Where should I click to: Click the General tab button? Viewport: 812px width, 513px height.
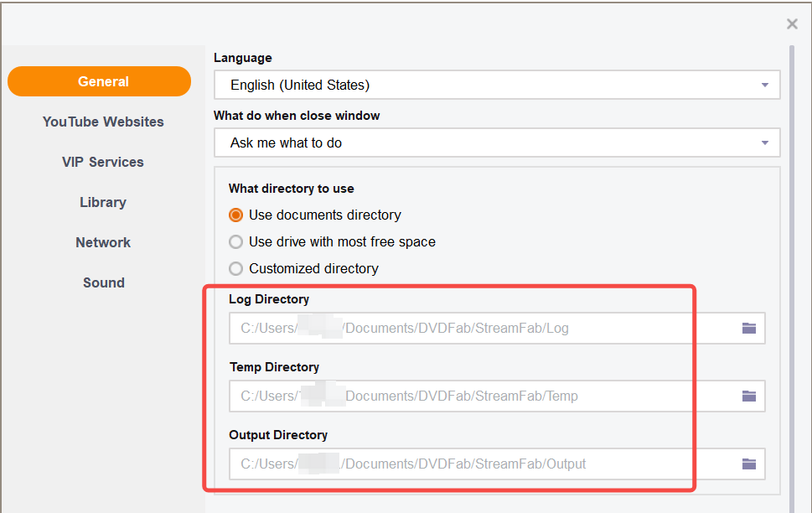99,81
